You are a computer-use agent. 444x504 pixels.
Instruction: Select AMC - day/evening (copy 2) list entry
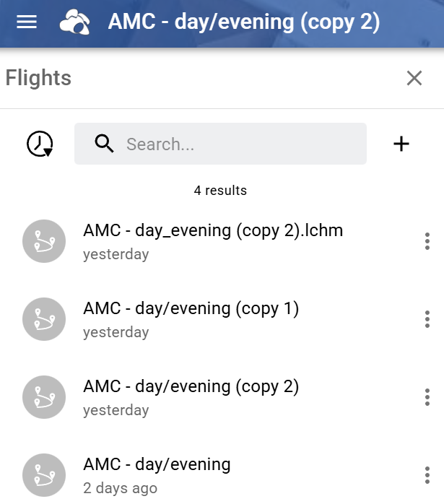[x=191, y=387]
